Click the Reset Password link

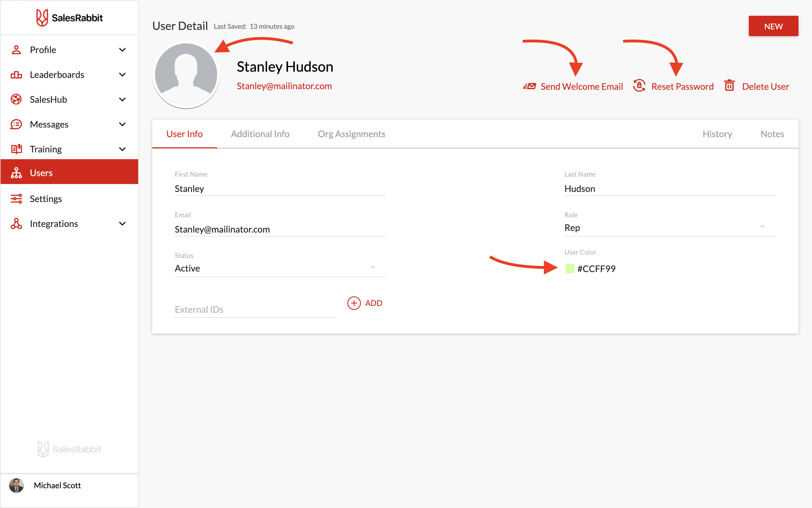pos(683,86)
